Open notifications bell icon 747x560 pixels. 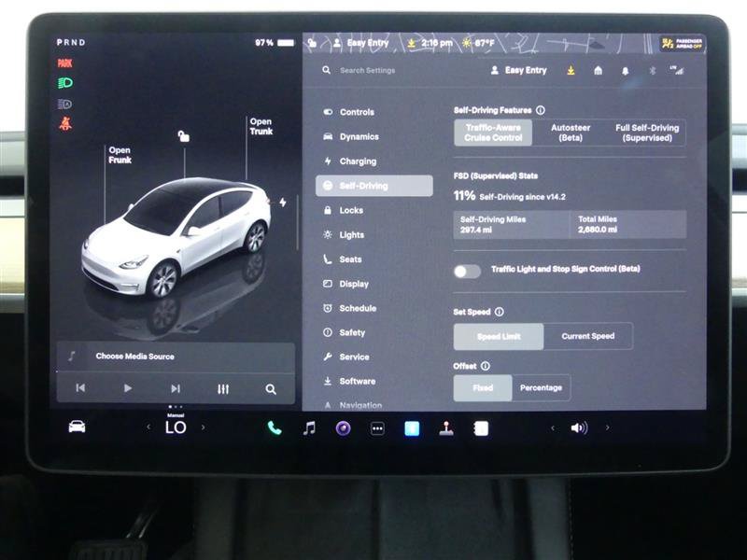(x=625, y=71)
